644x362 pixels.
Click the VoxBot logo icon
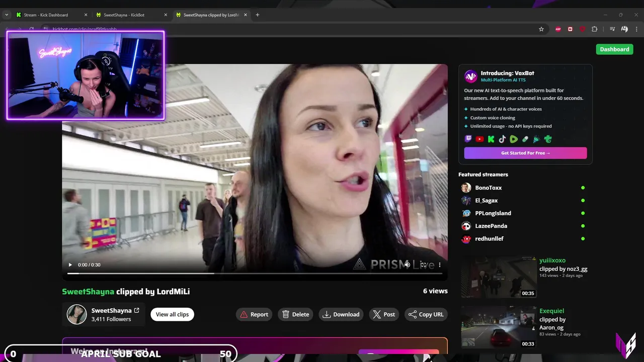tap(470, 76)
